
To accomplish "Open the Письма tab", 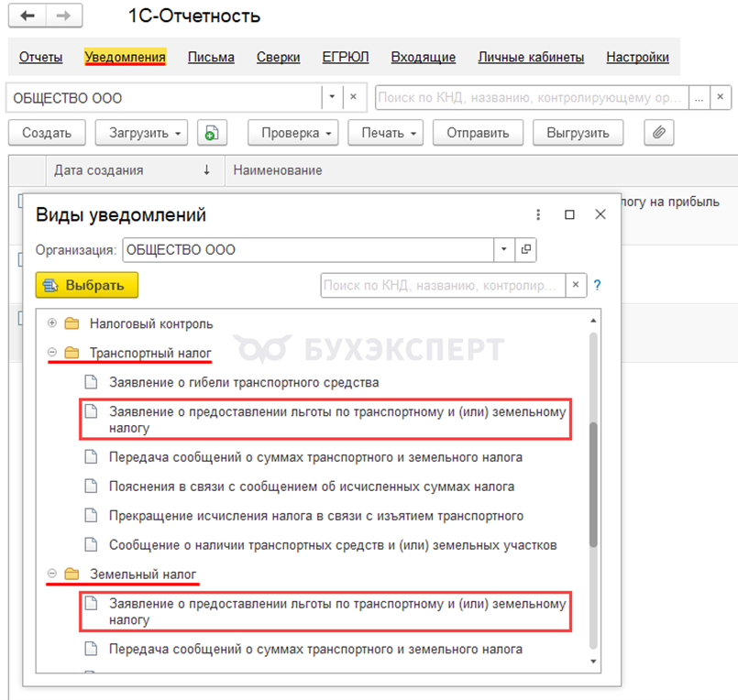I will pyautogui.click(x=211, y=57).
